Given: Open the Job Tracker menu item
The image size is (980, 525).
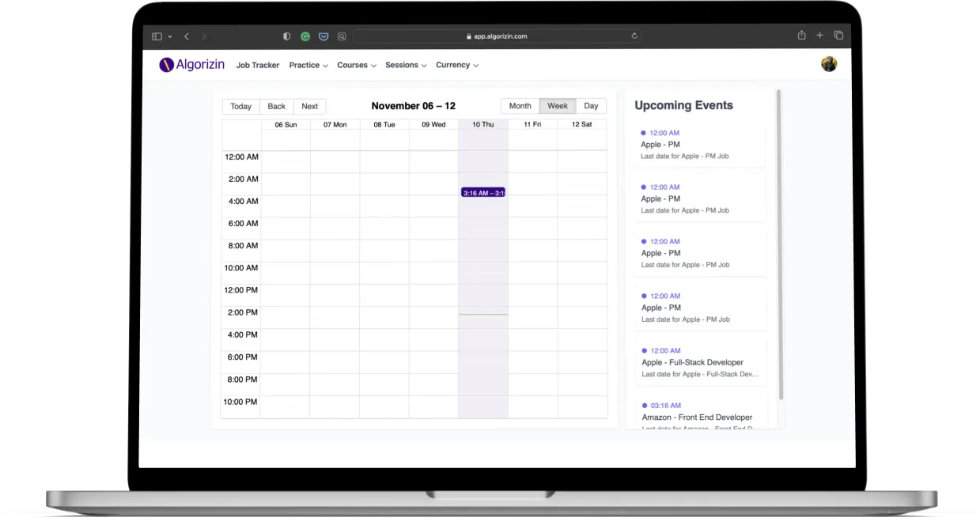Looking at the screenshot, I should [x=258, y=66].
